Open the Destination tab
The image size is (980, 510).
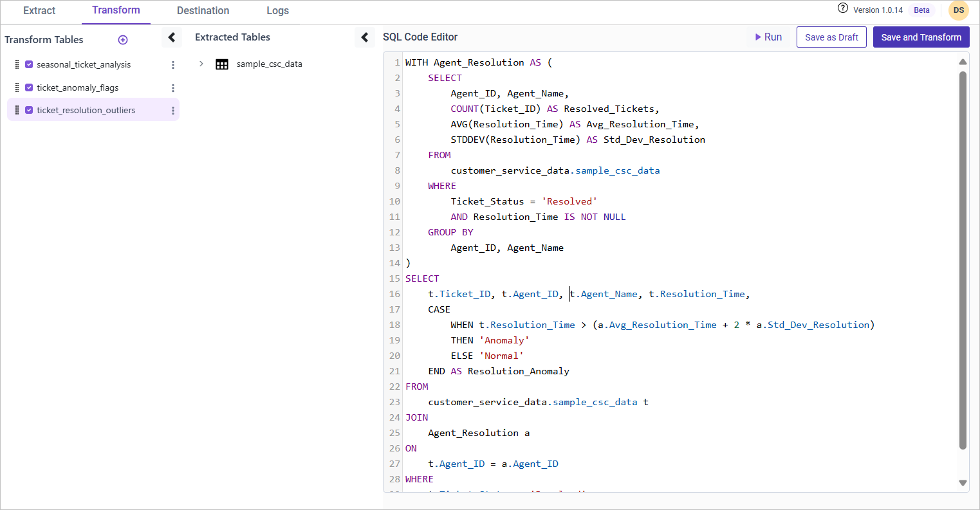point(203,11)
